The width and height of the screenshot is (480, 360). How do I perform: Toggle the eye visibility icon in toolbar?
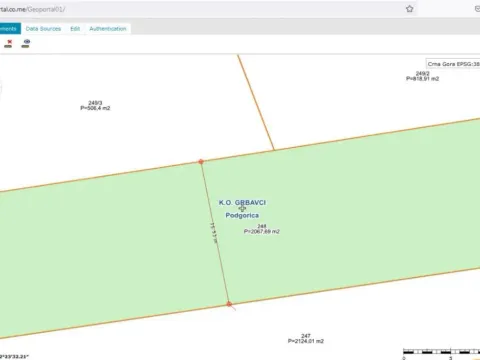click(x=26, y=43)
